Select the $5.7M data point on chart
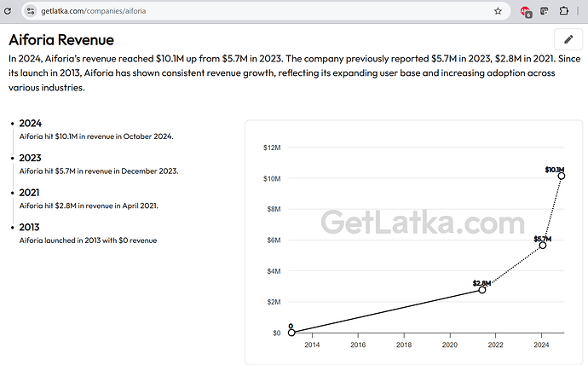This screenshot has height=365, width=588. click(542, 245)
